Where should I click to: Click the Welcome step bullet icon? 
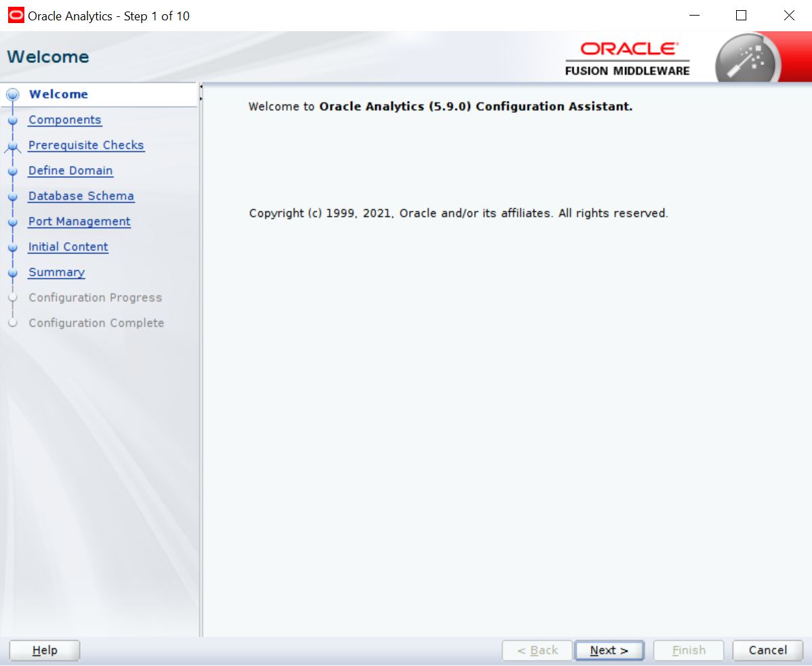tap(13, 94)
